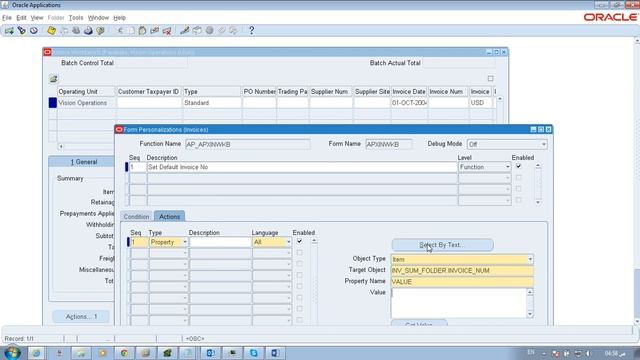Click the Form Name field
Viewport: 640px width, 360px height.
pos(389,144)
